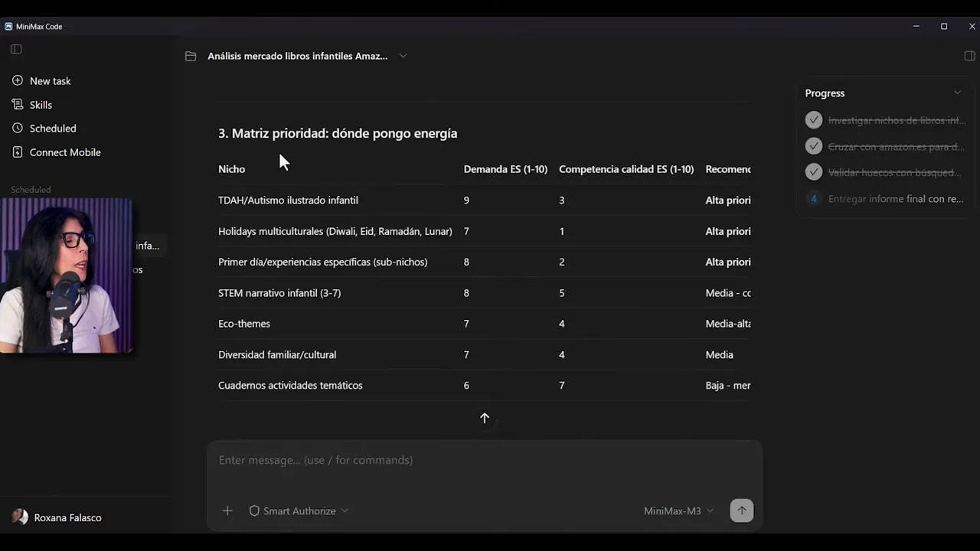Click the Connect Mobile phone icon

18,152
